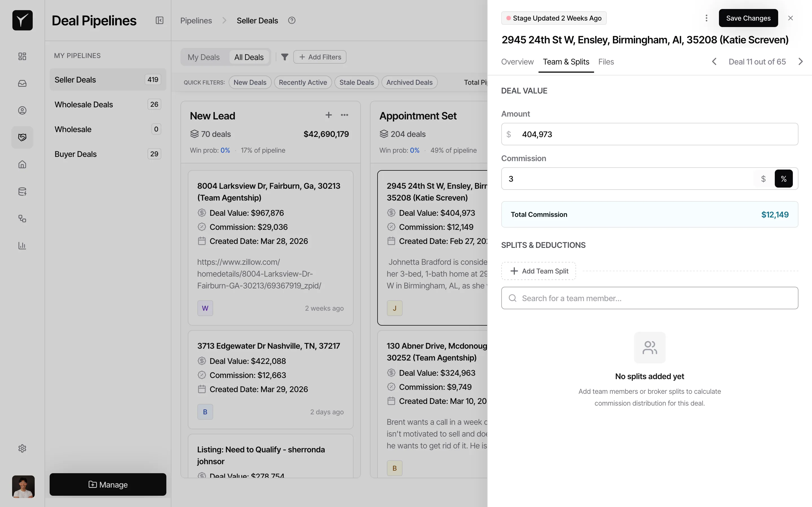Image resolution: width=812 pixels, height=507 pixels.
Task: Open the deal's three-dot more options menu
Action: point(706,18)
